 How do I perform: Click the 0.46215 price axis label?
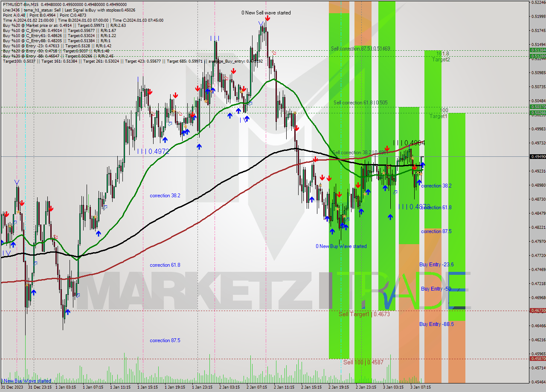click(538, 340)
